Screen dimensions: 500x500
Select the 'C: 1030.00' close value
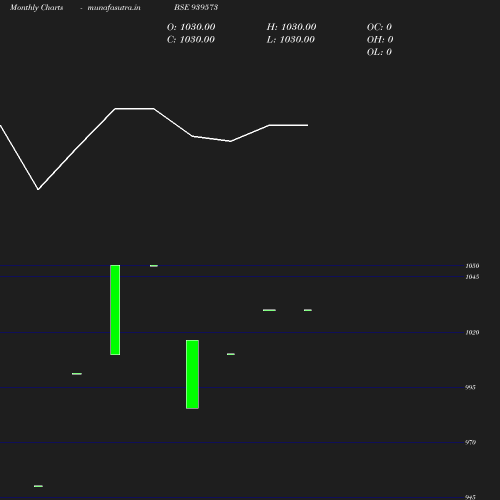(191, 39)
